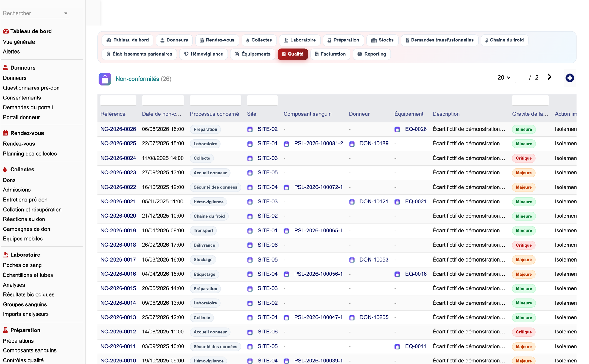Open the Gravité filter field above column
Image resolution: width=589 pixels, height=364 pixels.
click(x=530, y=100)
